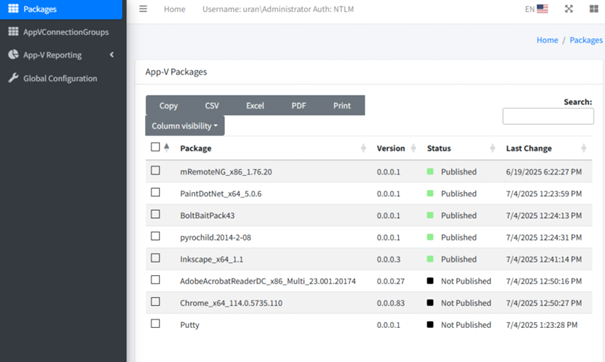Click the hamburger menu toggle icon
This screenshot has height=362, width=605.
click(x=143, y=9)
